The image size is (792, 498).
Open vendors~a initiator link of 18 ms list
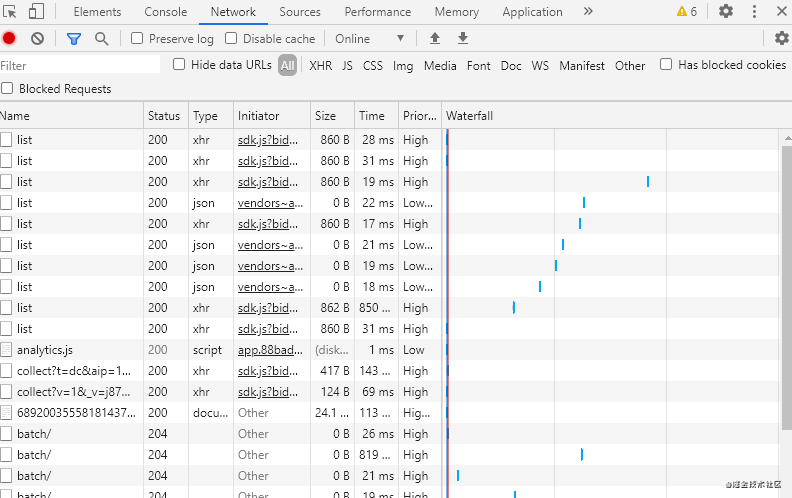270,287
